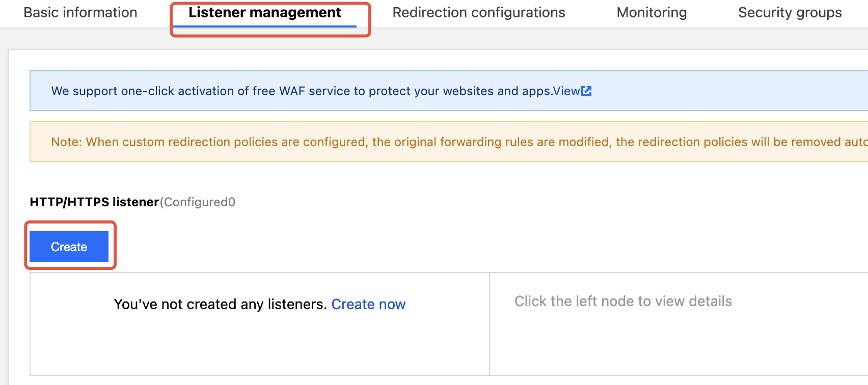The image size is (868, 385).
Task: Click the "Note:" label in orange banner
Action: pos(67,142)
